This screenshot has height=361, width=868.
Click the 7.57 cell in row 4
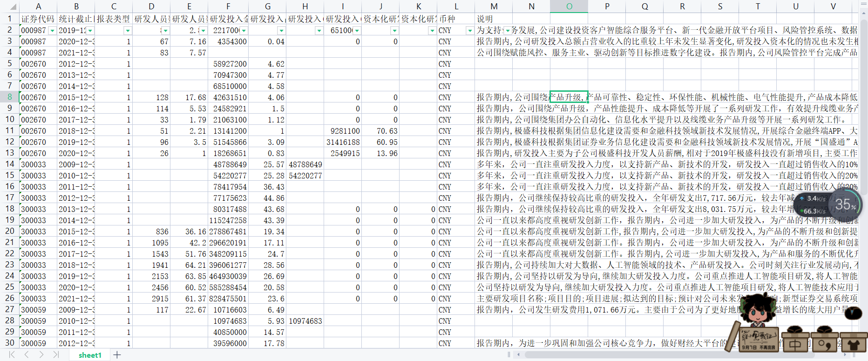click(x=189, y=53)
